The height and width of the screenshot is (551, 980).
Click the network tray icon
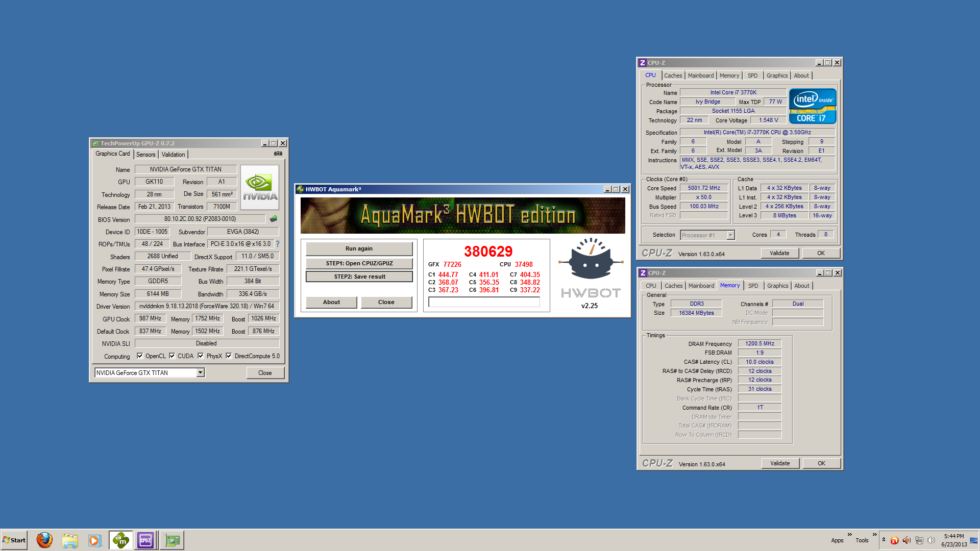point(919,540)
